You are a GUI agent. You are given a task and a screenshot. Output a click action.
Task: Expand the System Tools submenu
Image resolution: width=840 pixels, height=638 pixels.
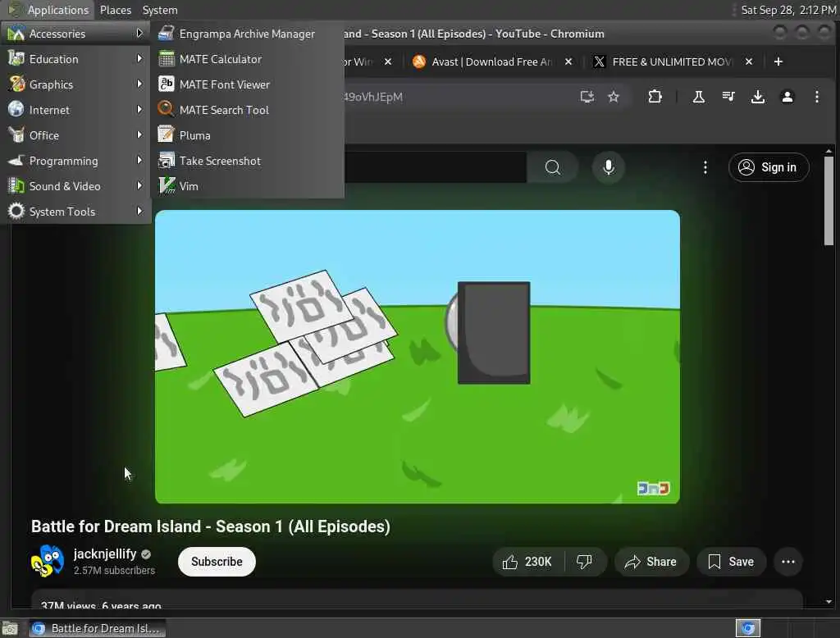point(75,212)
